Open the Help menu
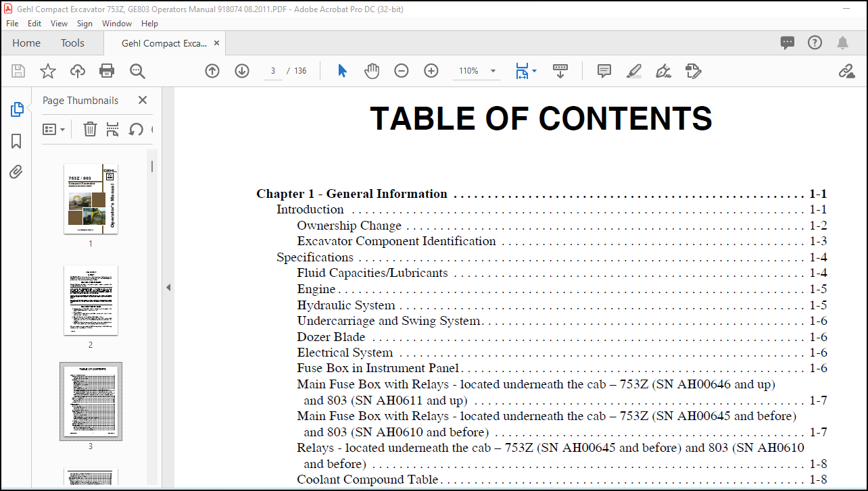Viewport: 868px width, 491px height. point(149,23)
